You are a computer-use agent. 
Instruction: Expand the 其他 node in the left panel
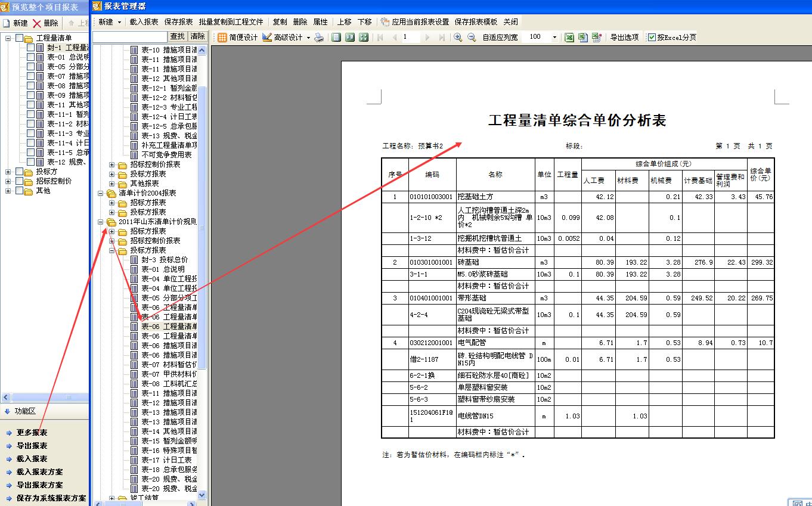pos(8,191)
